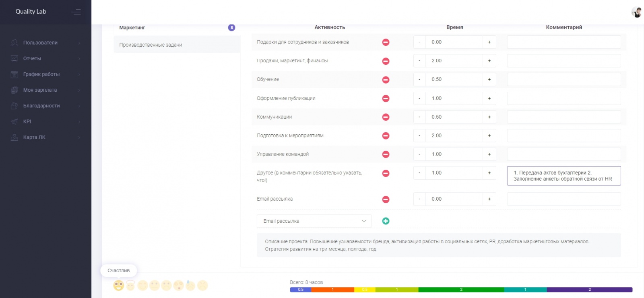This screenshot has width=644, height=298.
Task: Decrease time for Продажи, маркетинг, финансы
Action: tap(419, 61)
